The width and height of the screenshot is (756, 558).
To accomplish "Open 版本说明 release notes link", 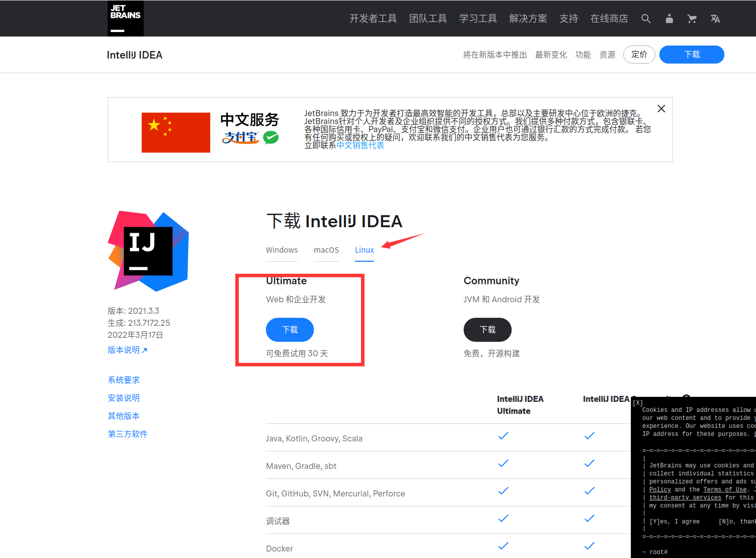I will click(x=128, y=350).
